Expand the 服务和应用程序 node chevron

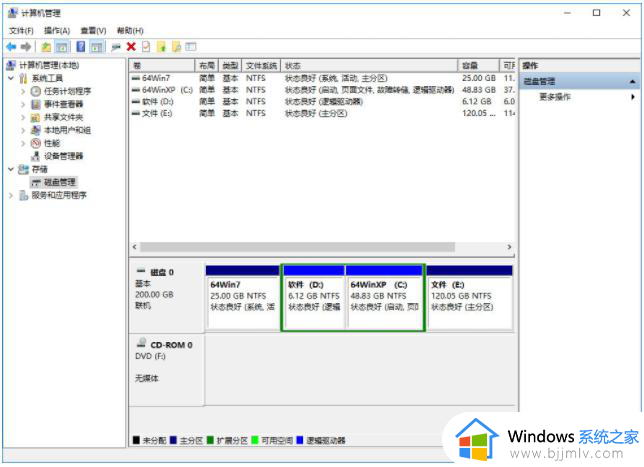click(11, 195)
